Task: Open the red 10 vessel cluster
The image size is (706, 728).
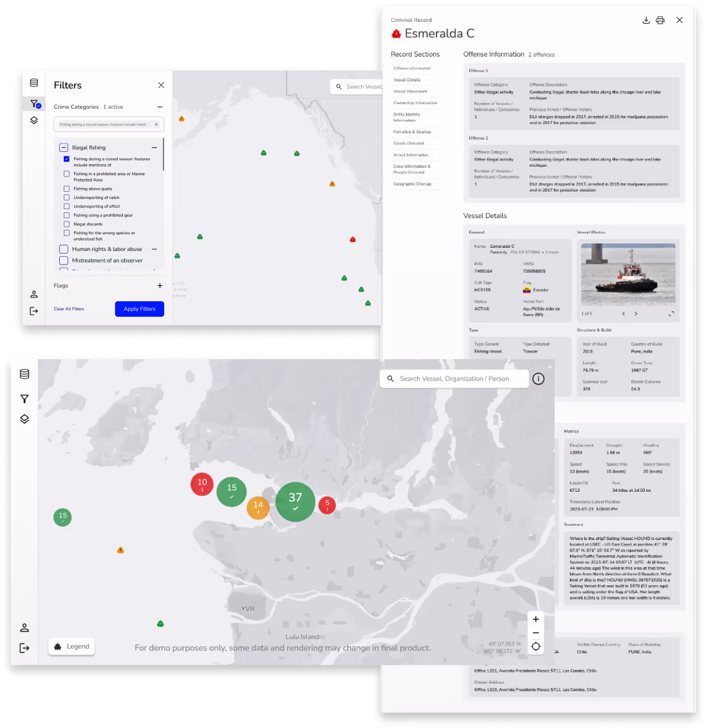Action: [x=202, y=484]
